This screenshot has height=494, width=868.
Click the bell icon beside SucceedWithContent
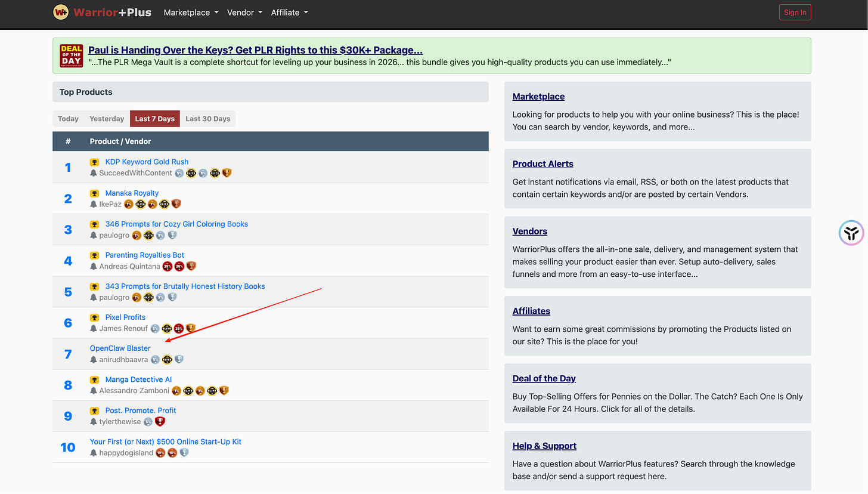94,173
